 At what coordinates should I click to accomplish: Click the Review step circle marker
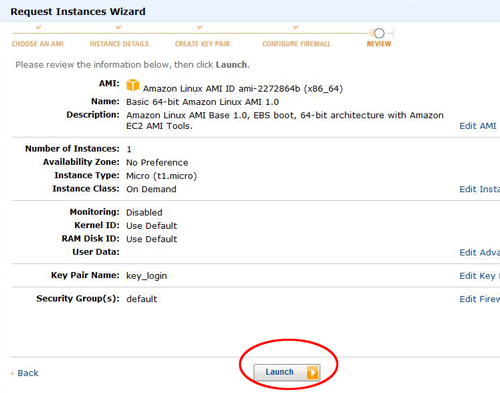click(x=379, y=33)
